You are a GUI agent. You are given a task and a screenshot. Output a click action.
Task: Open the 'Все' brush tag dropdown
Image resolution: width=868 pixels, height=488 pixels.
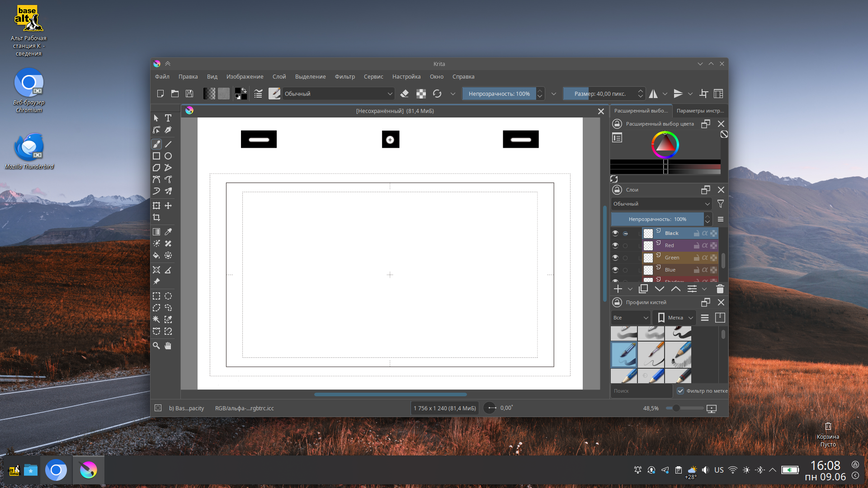[631, 318]
